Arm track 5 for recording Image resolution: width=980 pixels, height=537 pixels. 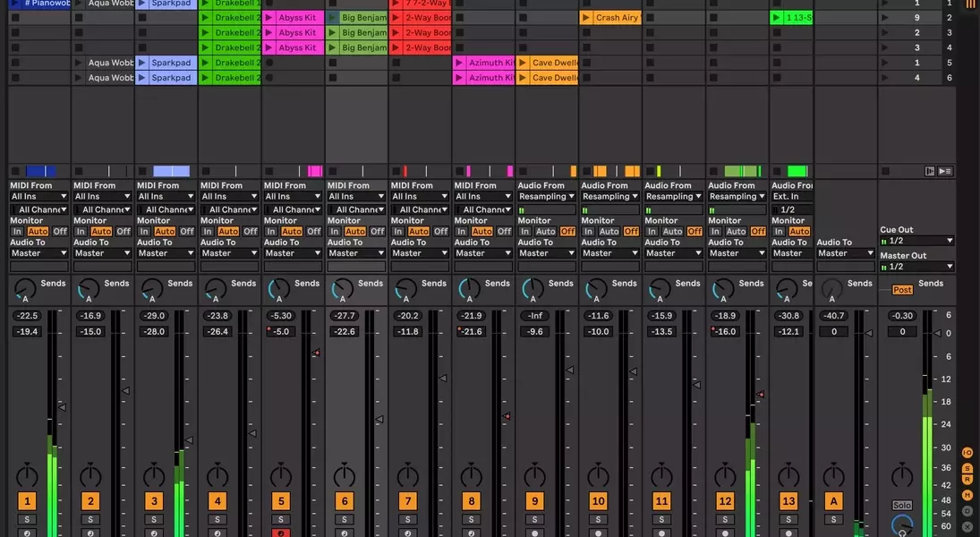click(281, 533)
